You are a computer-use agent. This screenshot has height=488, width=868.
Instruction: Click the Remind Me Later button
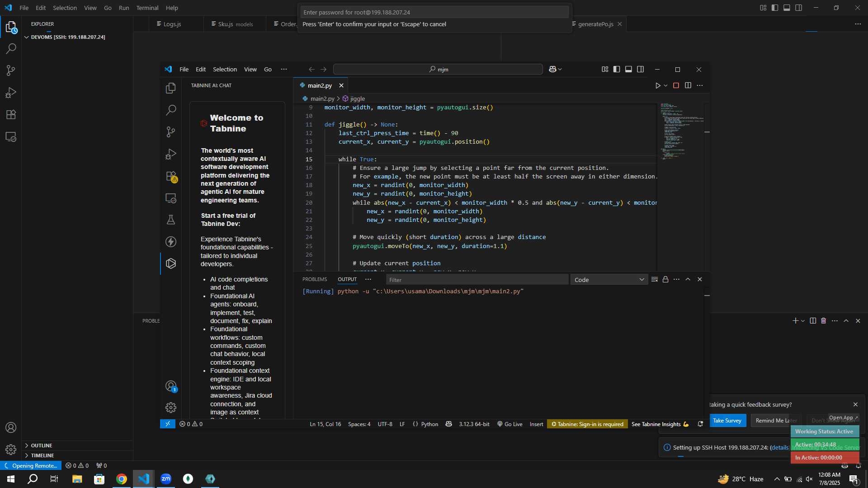coord(776,420)
